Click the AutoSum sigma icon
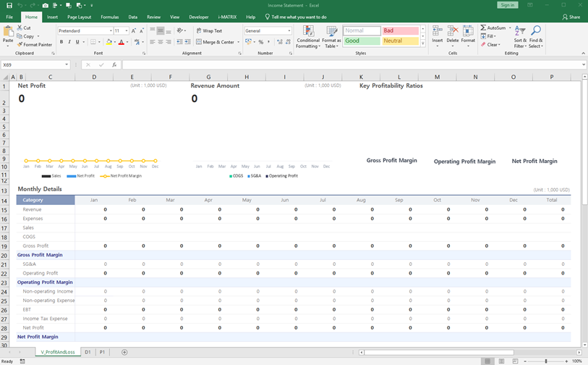Viewport: 588px width, 365px height. click(x=484, y=28)
